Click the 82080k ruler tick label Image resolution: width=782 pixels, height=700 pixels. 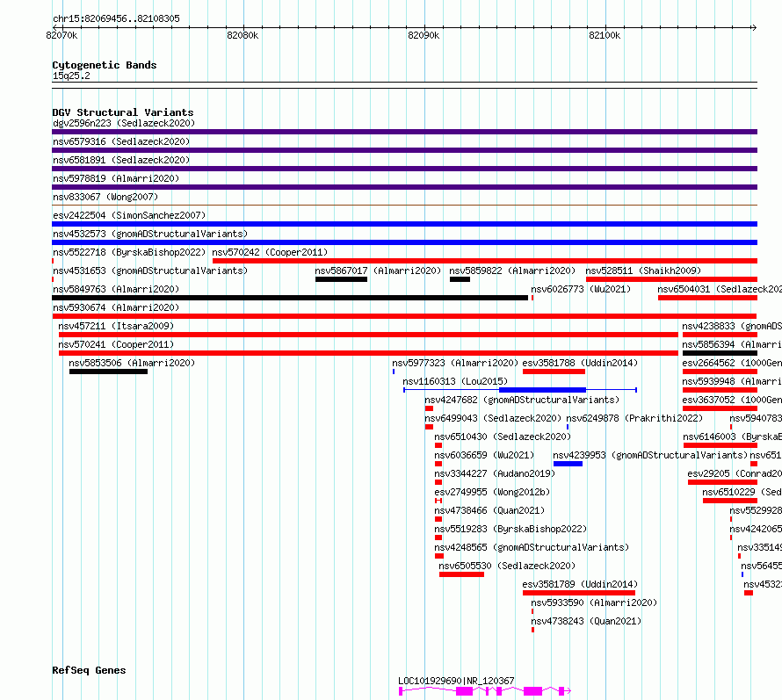click(243, 35)
